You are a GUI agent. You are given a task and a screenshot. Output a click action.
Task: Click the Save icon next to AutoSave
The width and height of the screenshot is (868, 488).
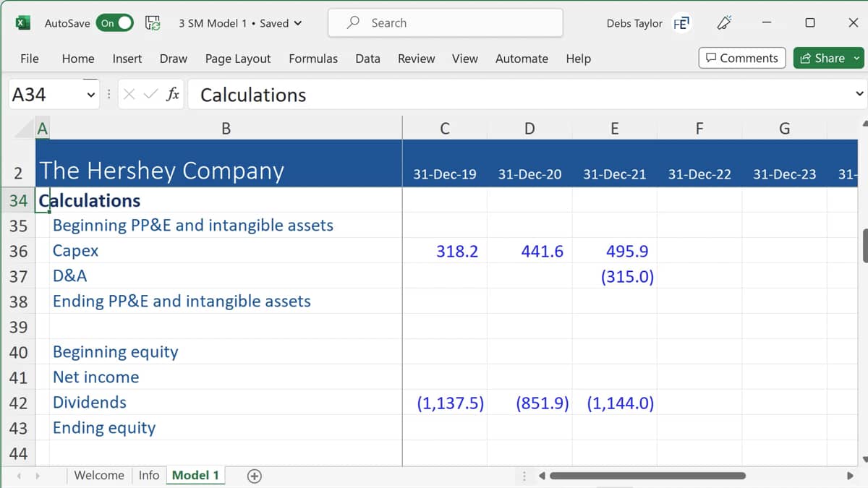(153, 23)
